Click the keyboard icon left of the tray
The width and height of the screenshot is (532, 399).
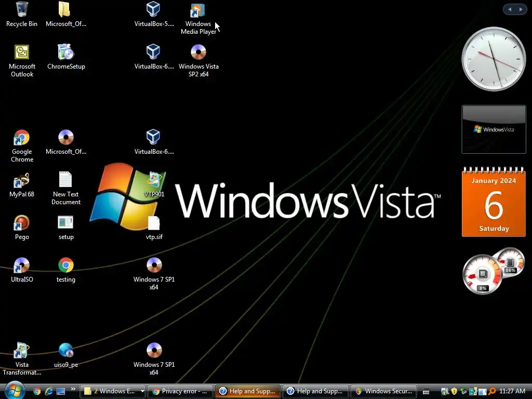click(x=426, y=392)
